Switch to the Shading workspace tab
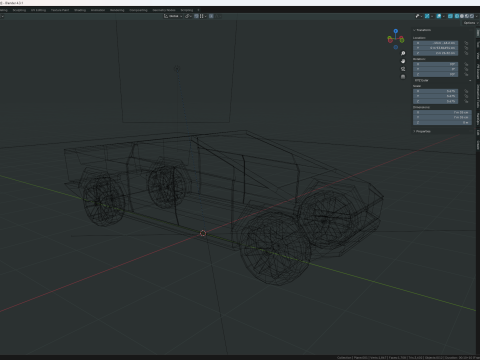Image resolution: width=480 pixels, height=360 pixels. pos(80,10)
